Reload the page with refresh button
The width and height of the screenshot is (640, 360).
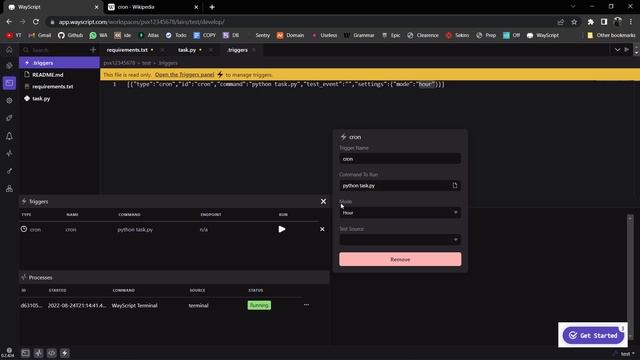(x=36, y=22)
